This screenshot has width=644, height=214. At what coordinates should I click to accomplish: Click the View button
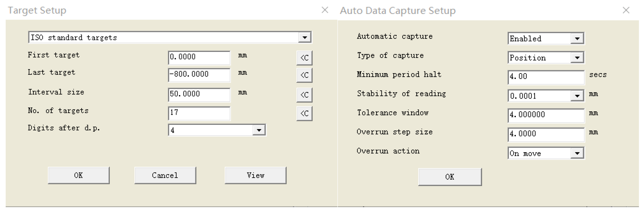255,175
